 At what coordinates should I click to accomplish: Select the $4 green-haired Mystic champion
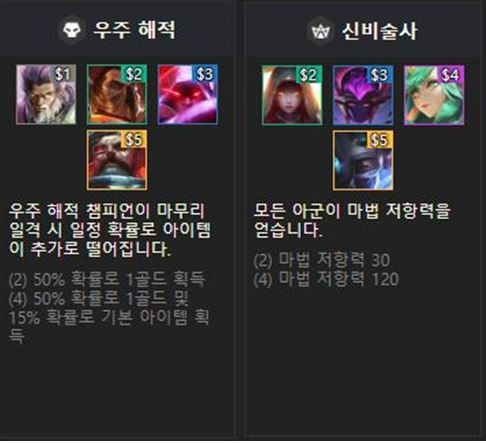(x=434, y=95)
